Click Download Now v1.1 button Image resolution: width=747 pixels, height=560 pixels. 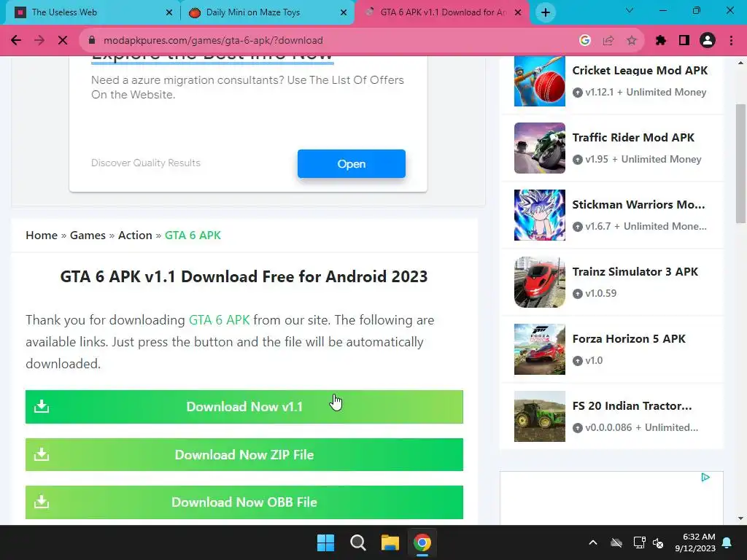pyautogui.click(x=244, y=407)
